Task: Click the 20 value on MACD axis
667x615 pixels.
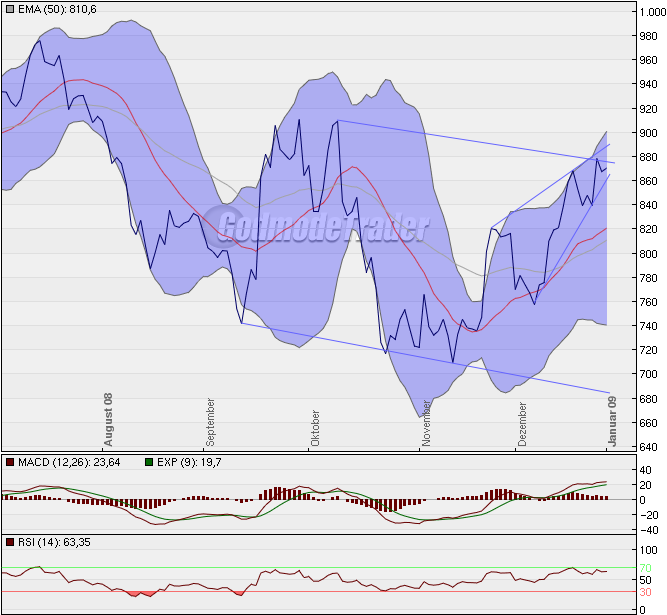Action: [645, 485]
